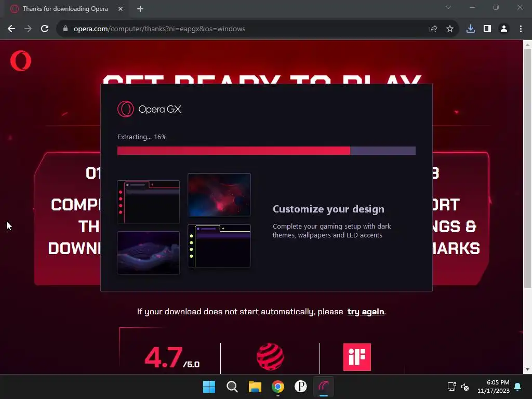The height and width of the screenshot is (399, 532).
Task: Open File Explorer from taskbar
Action: [x=255, y=387]
